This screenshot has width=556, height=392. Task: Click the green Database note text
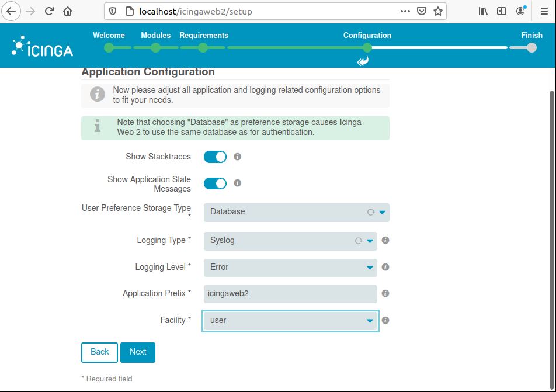coord(239,127)
